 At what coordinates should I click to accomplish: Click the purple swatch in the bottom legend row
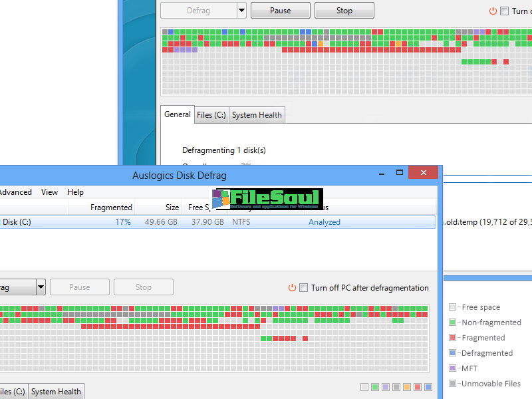point(386,387)
